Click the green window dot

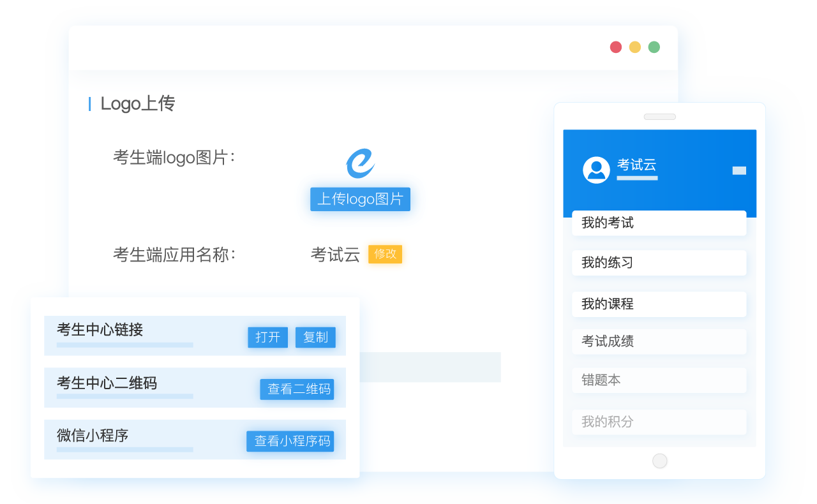click(x=654, y=47)
